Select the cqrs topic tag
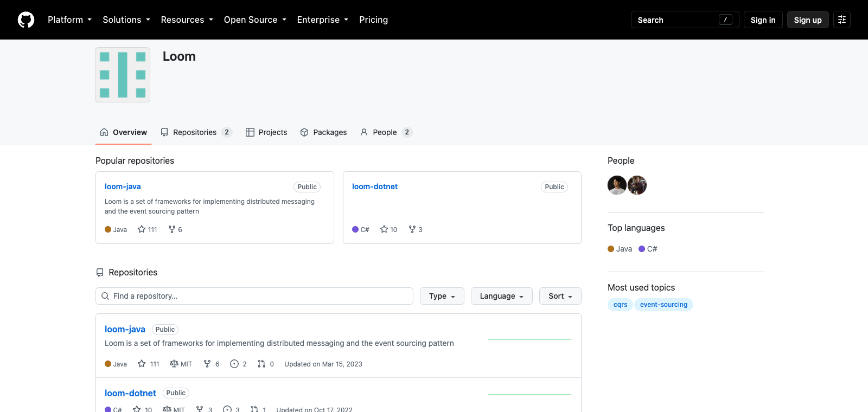 (620, 305)
